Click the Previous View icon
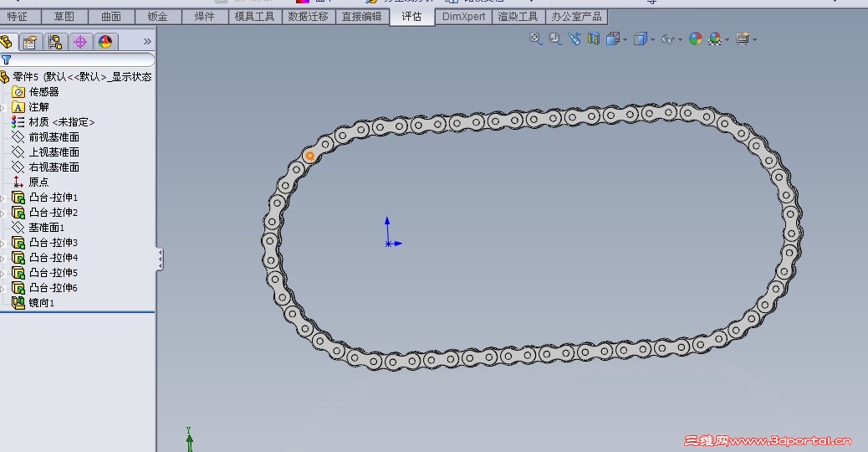Image resolution: width=868 pixels, height=452 pixels. 574,39
